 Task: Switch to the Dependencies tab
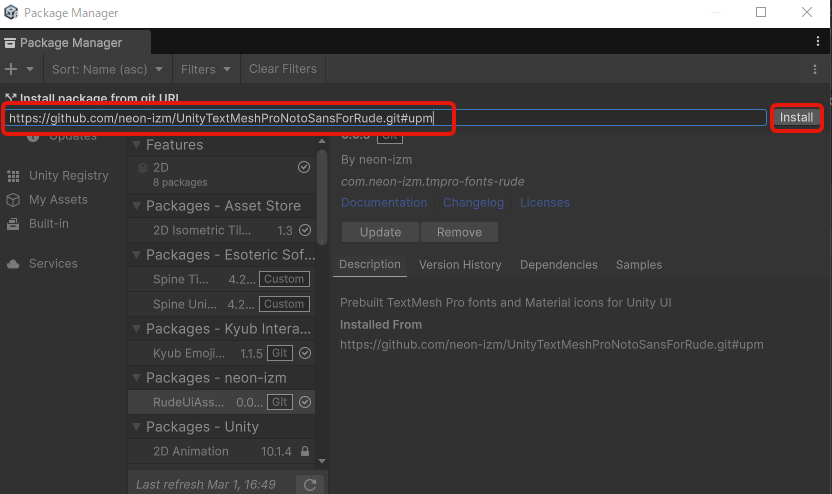559,265
